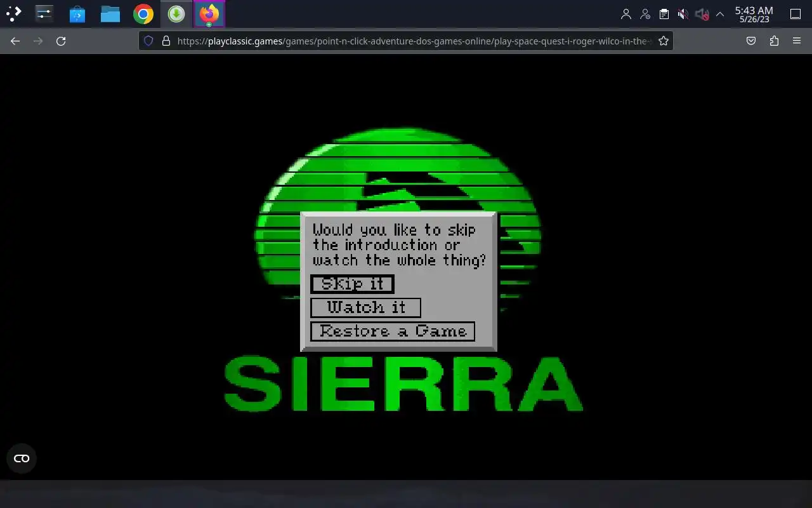Choose Skip it in the game dialog
Viewport: 812px width, 508px height.
pyautogui.click(x=352, y=284)
